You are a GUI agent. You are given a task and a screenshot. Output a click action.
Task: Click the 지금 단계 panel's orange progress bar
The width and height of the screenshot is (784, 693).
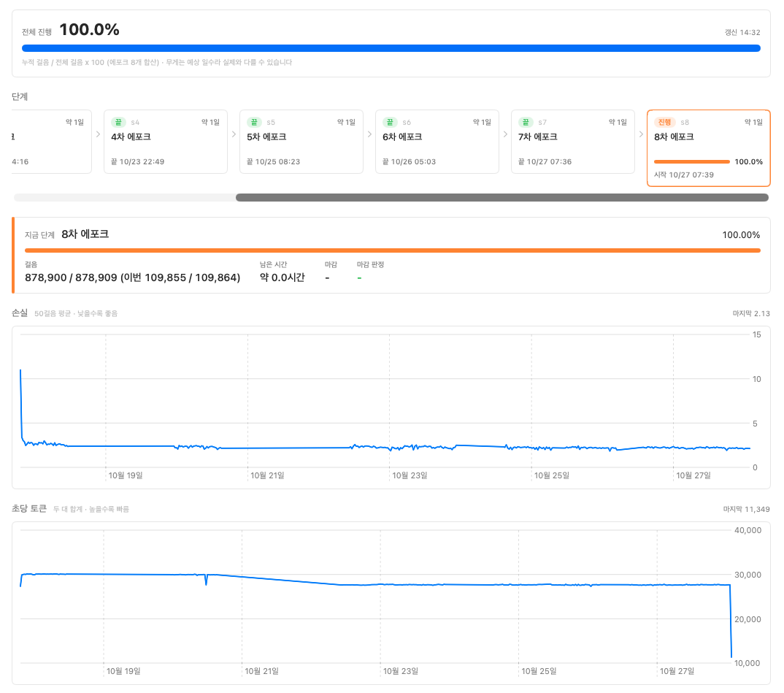click(393, 250)
